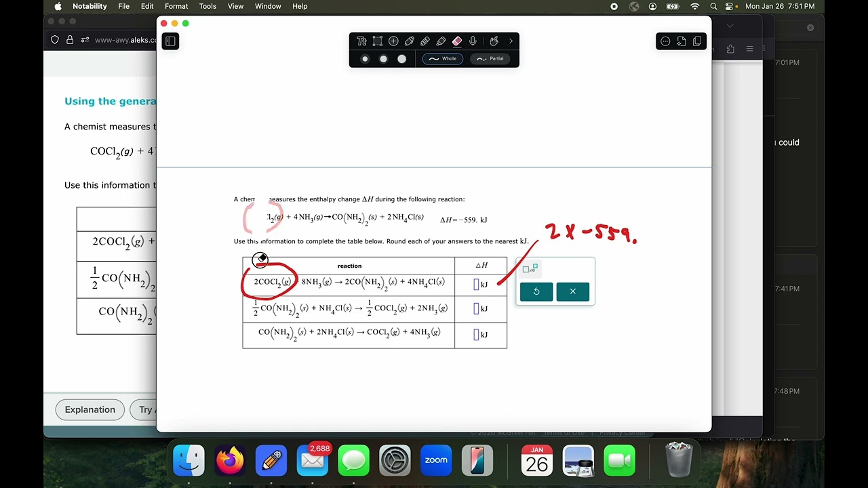Image resolution: width=868 pixels, height=488 pixels.
Task: Open Finder from the Dock
Action: [x=189, y=461]
